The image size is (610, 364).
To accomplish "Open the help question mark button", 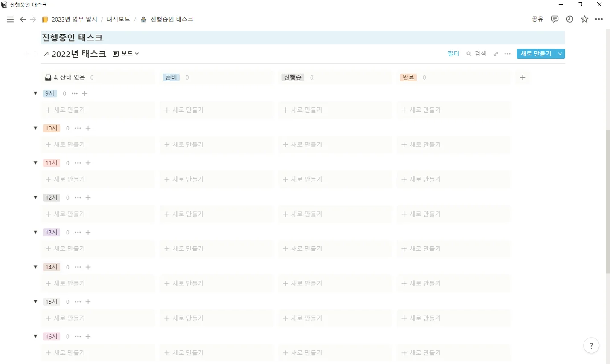I will coord(591,346).
